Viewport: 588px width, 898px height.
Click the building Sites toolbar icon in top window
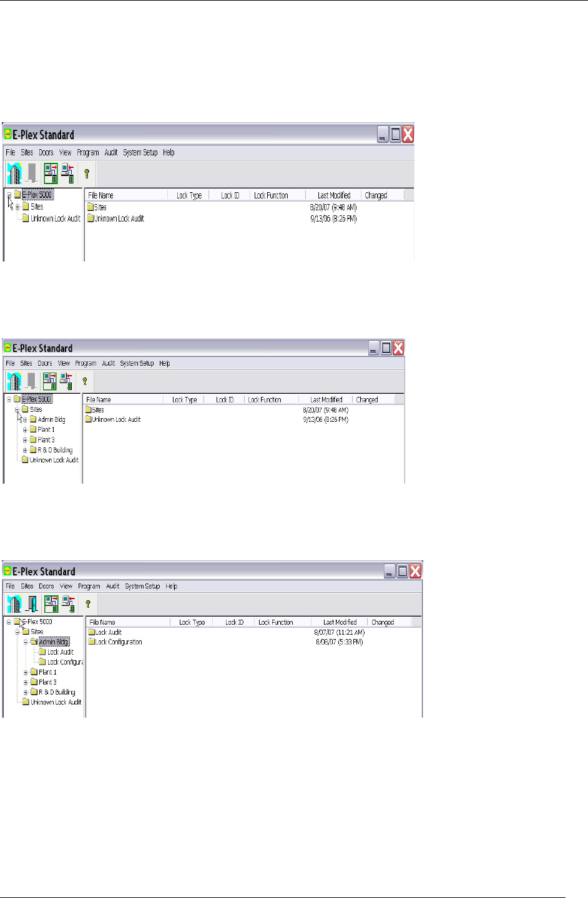click(x=14, y=173)
